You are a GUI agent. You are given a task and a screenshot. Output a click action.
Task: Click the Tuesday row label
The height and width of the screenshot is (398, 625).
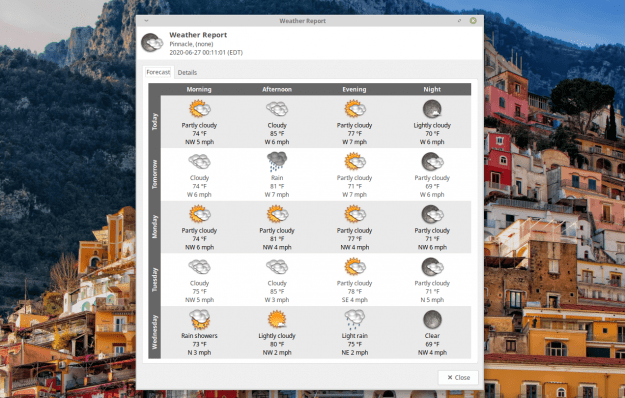pyautogui.click(x=155, y=279)
